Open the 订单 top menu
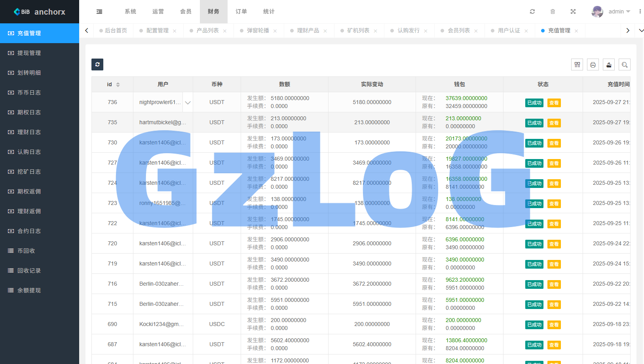644x364 pixels. coord(241,11)
